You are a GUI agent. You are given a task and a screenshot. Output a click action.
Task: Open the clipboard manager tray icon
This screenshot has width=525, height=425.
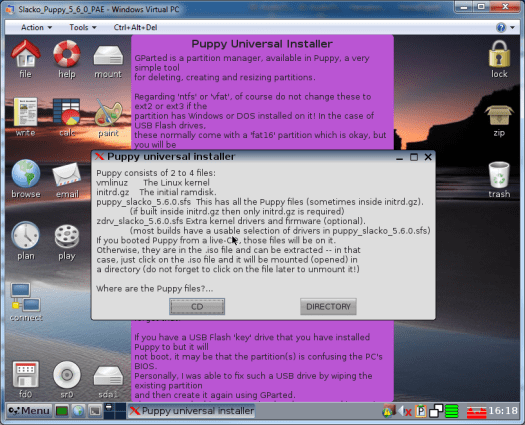(421, 411)
